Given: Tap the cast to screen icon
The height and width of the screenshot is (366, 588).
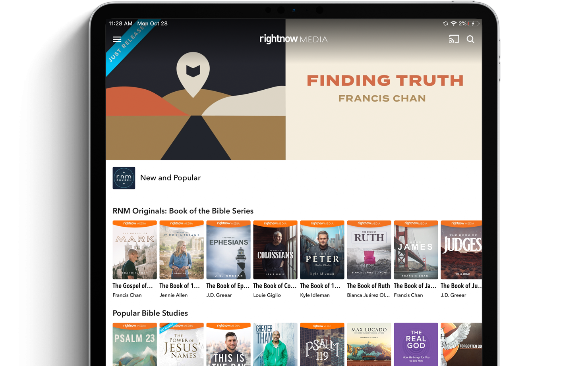Looking at the screenshot, I should pyautogui.click(x=454, y=39).
